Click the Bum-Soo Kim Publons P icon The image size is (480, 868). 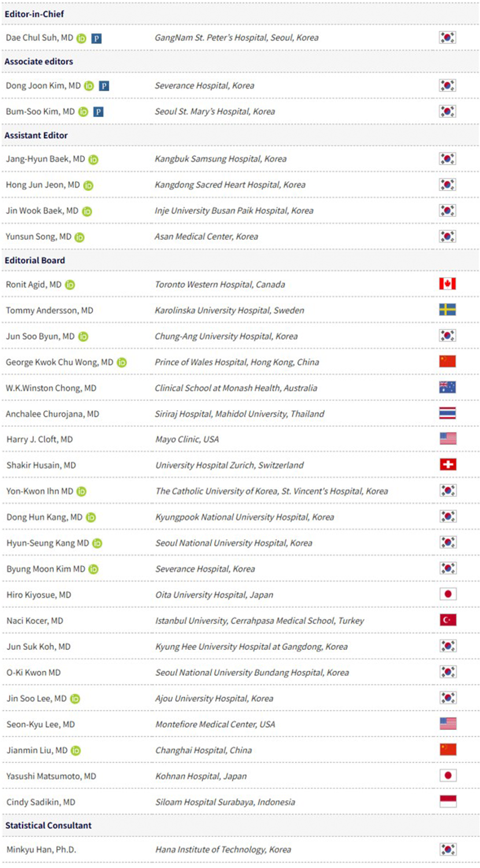coord(98,112)
